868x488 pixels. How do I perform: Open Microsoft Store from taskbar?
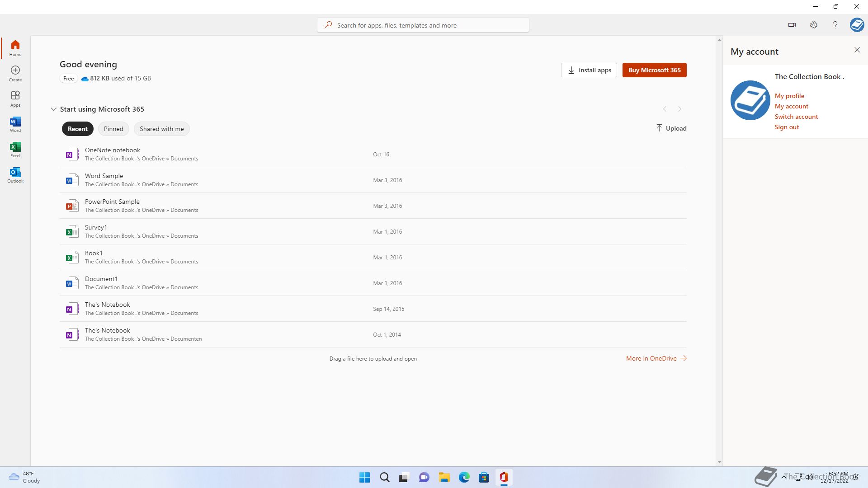point(484,477)
